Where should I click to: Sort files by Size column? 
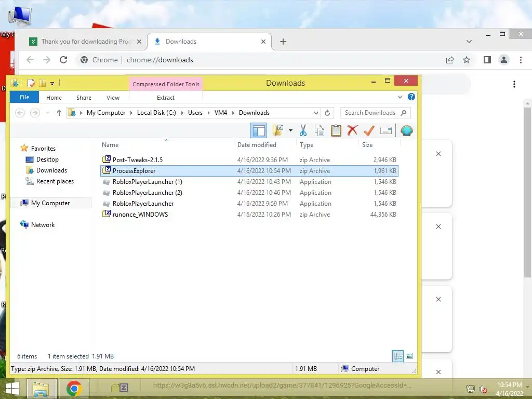pos(367,145)
